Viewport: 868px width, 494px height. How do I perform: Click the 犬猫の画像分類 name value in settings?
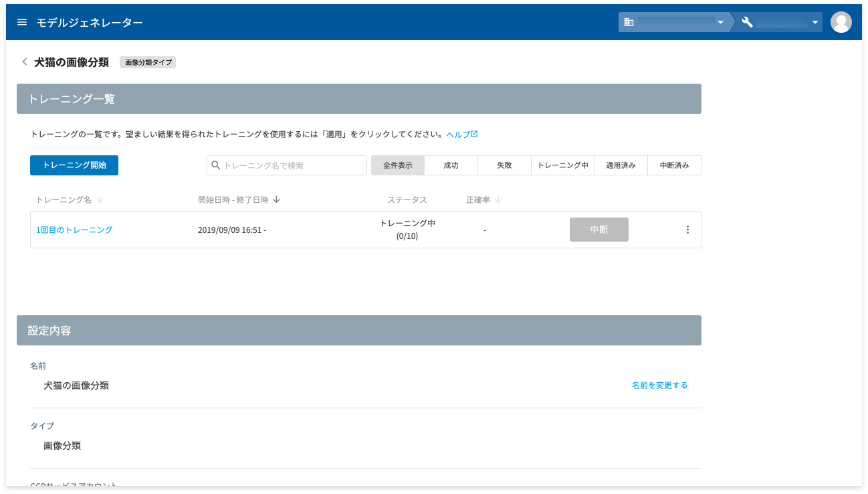pyautogui.click(x=76, y=385)
